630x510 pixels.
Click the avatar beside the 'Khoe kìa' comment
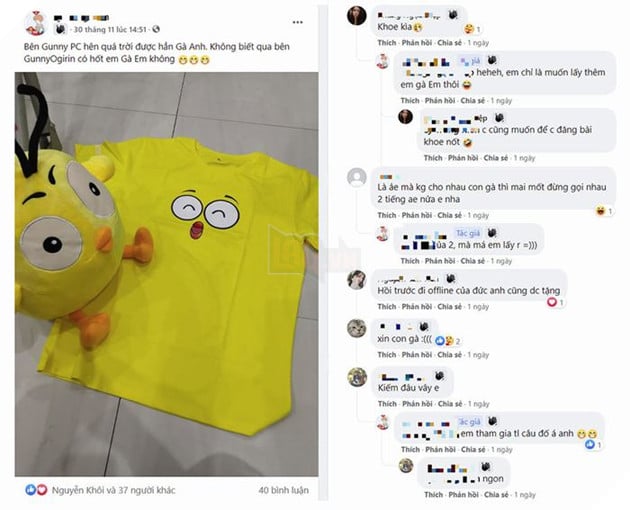coord(356,15)
